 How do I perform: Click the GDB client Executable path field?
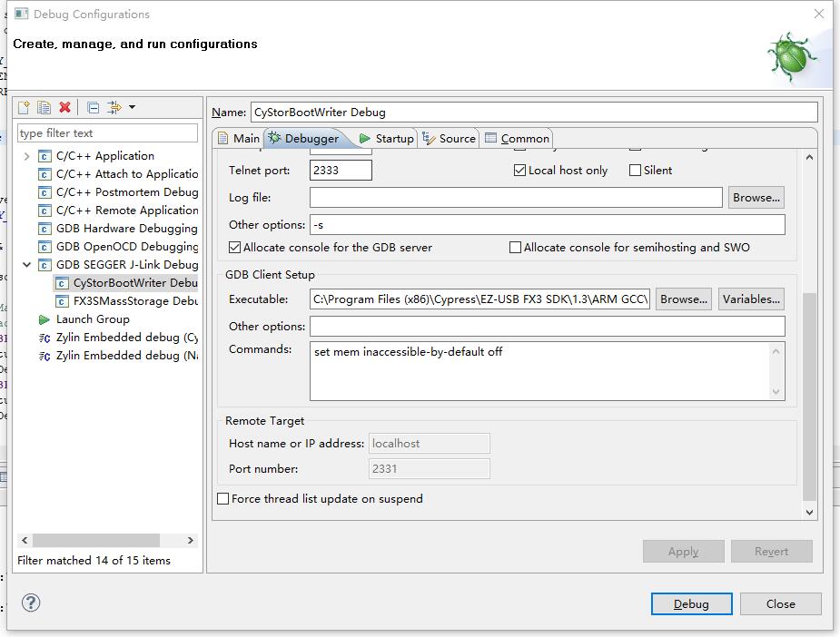[x=480, y=299]
